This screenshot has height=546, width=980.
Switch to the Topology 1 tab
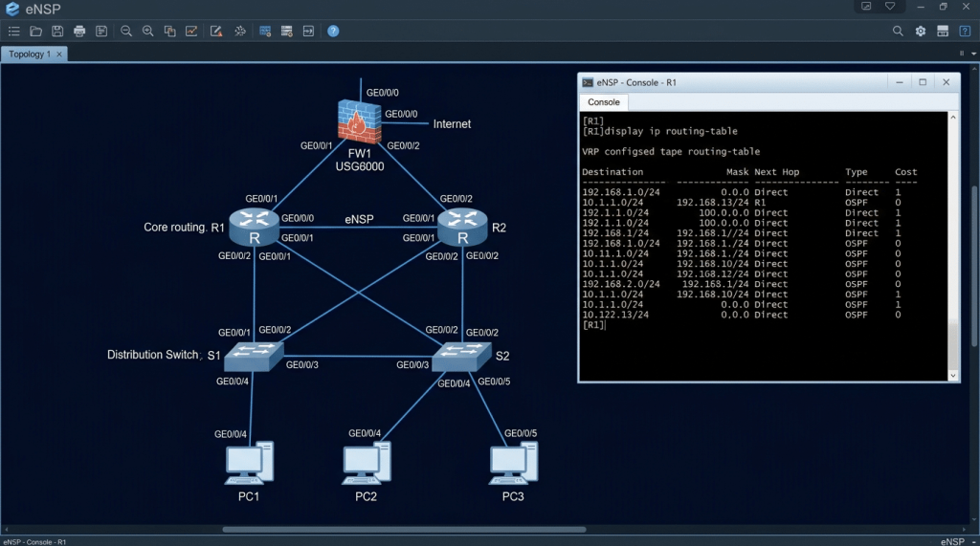30,55
